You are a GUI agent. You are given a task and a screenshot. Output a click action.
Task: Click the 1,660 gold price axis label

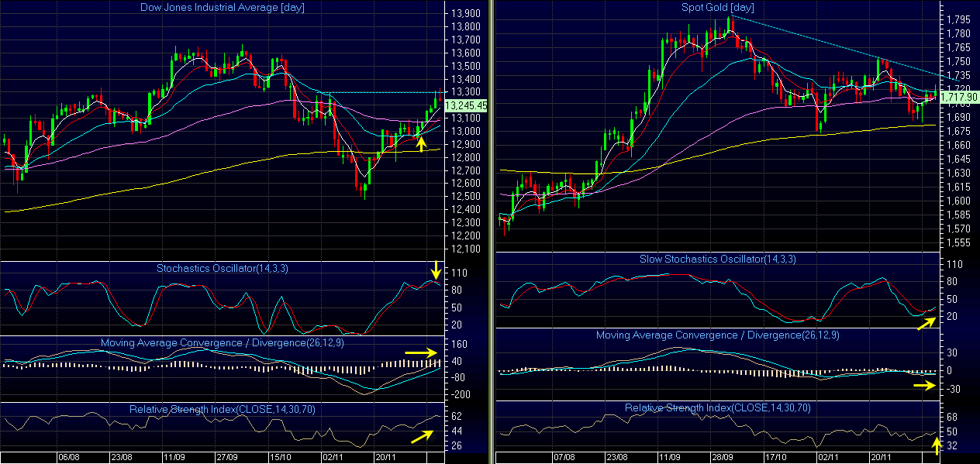click(958, 145)
